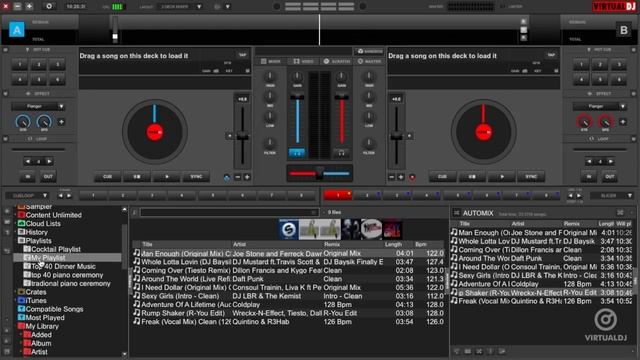Click pitch bend minus on right deck

[391, 177]
